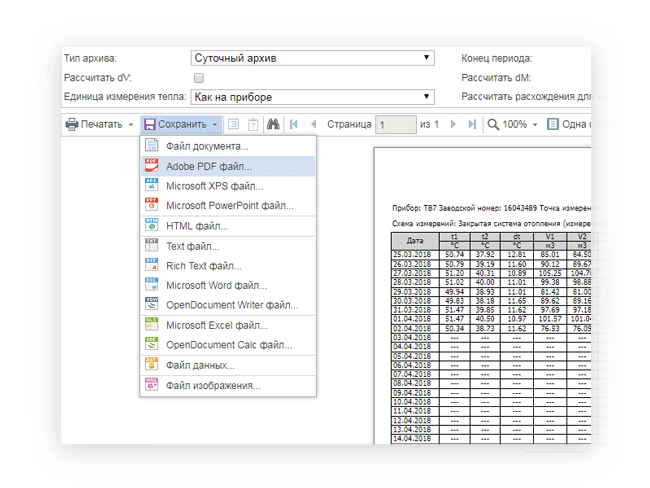
Task: Click the bookmarks panel icon
Action: 233,124
